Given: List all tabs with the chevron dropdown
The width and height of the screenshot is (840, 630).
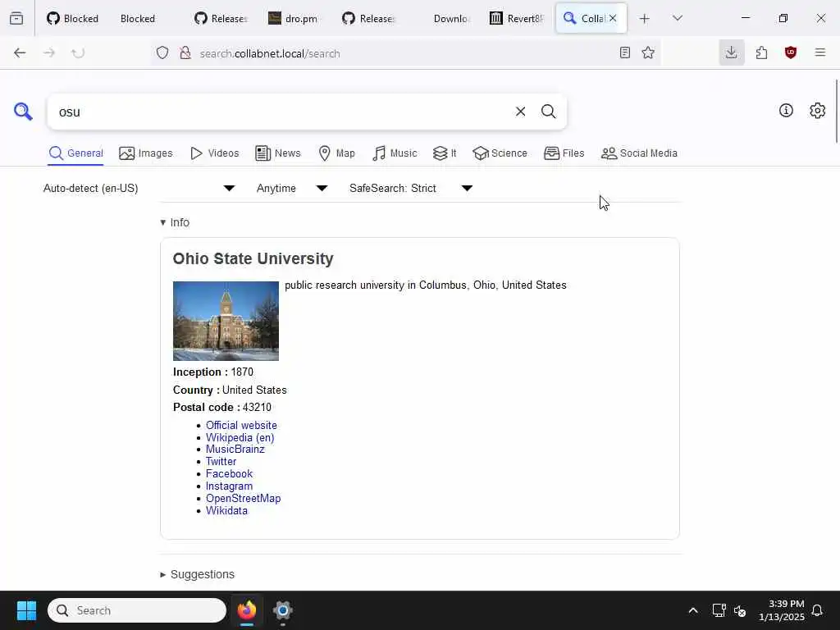Looking at the screenshot, I should click(677, 18).
